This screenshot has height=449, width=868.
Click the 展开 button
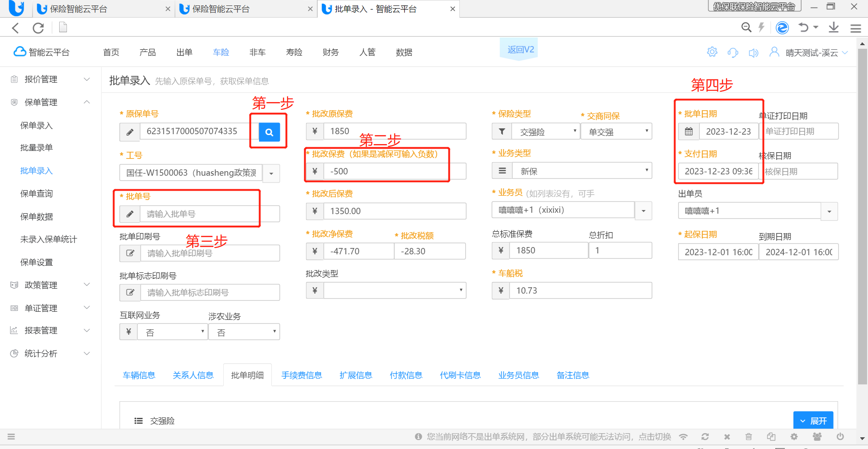point(813,421)
